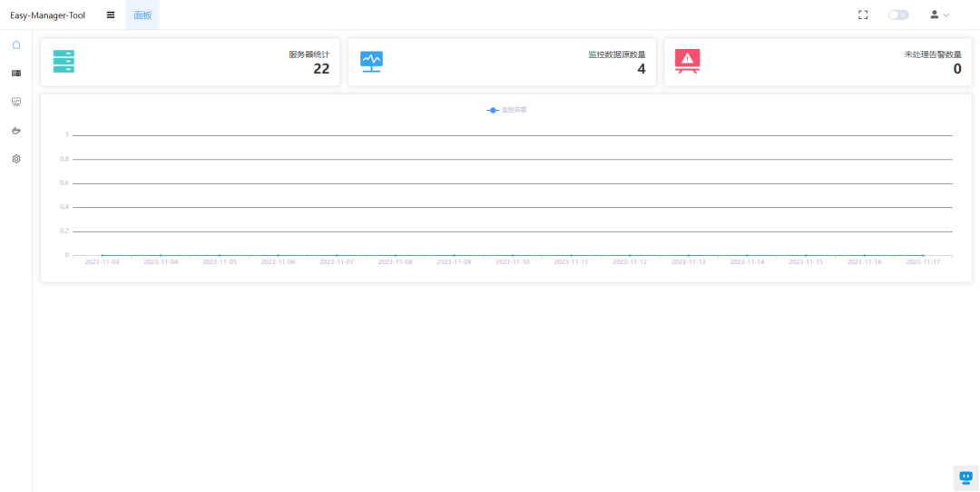Expand the user account dropdown
The height and width of the screenshot is (492, 980).
pos(939,15)
